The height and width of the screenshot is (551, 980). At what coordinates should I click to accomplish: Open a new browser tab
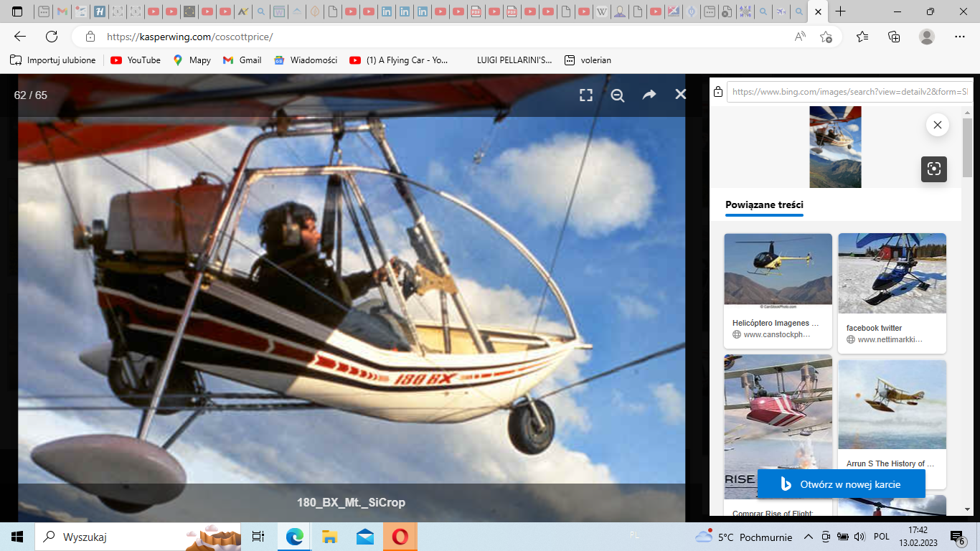point(840,11)
